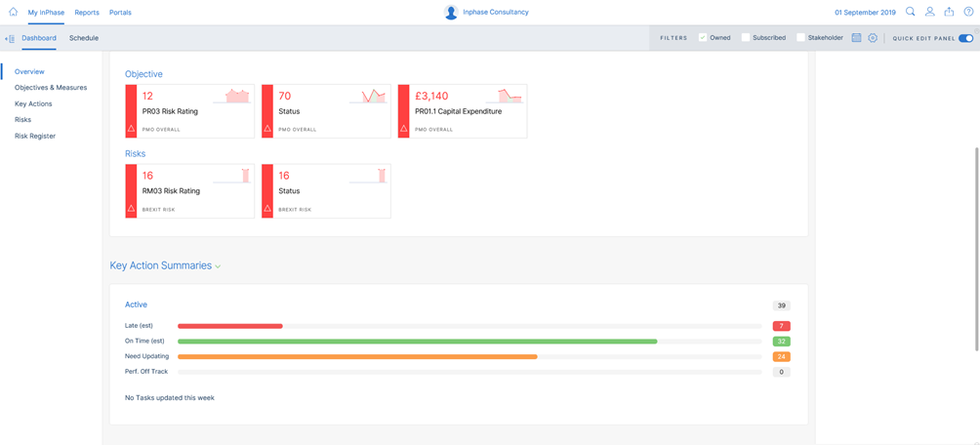980x445 pixels.
Task: Collapse sidebar with the left panel icon
Action: [10, 39]
